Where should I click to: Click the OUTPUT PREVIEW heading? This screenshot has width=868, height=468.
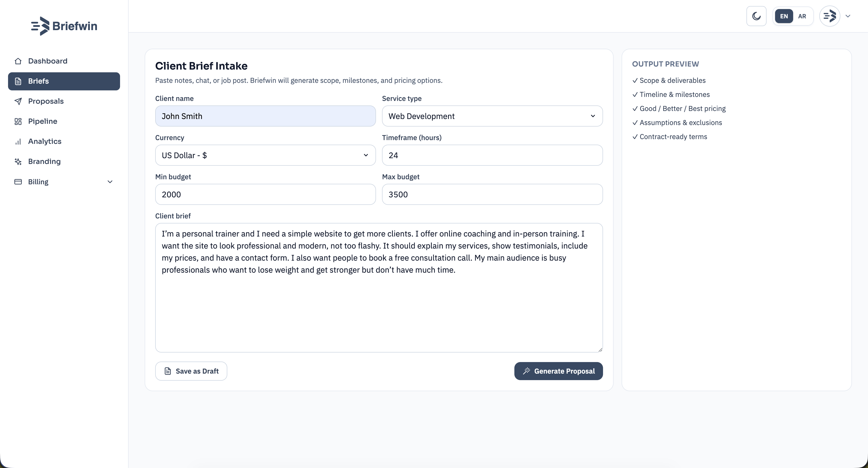pos(665,64)
